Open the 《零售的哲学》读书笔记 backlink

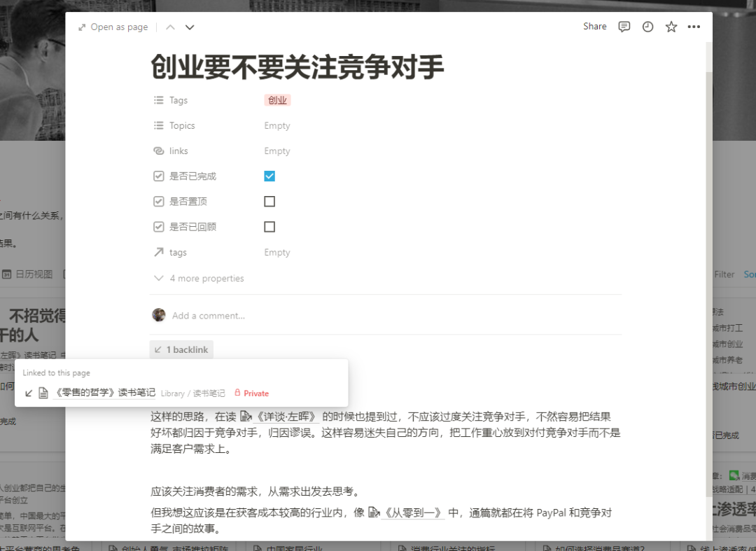click(105, 393)
